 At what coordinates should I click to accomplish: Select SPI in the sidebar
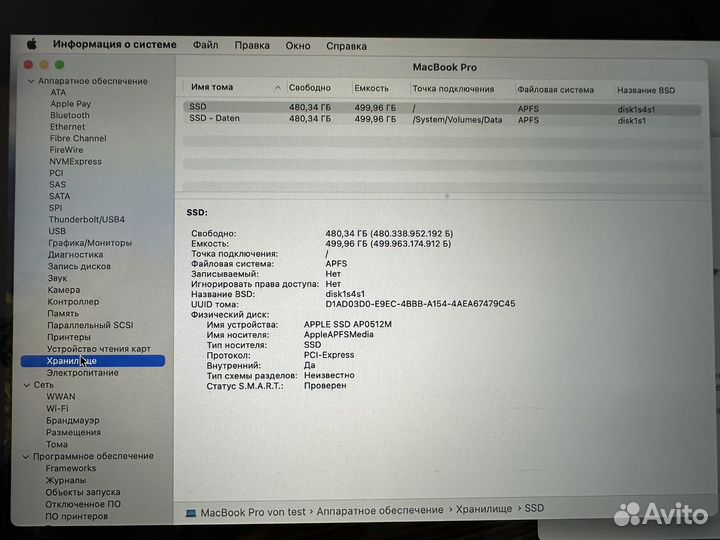pyautogui.click(x=56, y=208)
